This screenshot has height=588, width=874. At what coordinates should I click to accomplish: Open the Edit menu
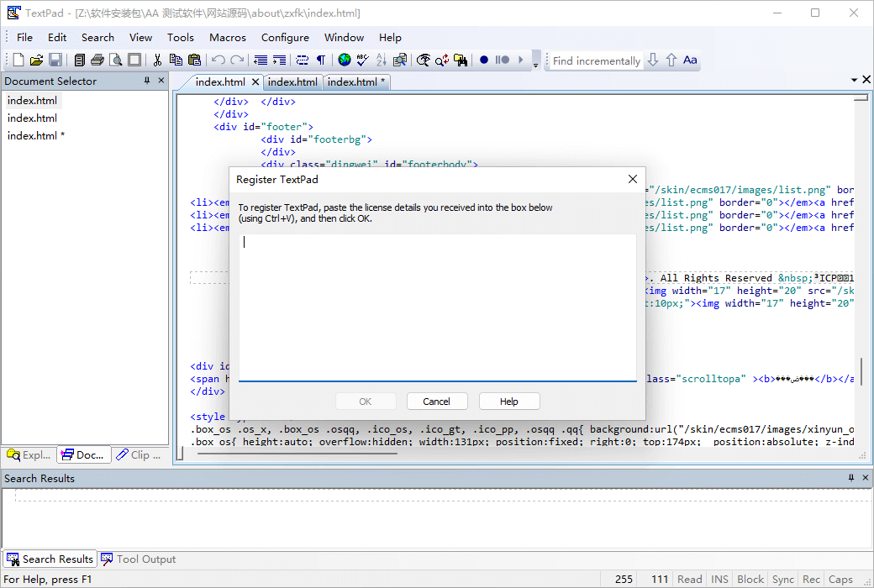[x=57, y=37]
